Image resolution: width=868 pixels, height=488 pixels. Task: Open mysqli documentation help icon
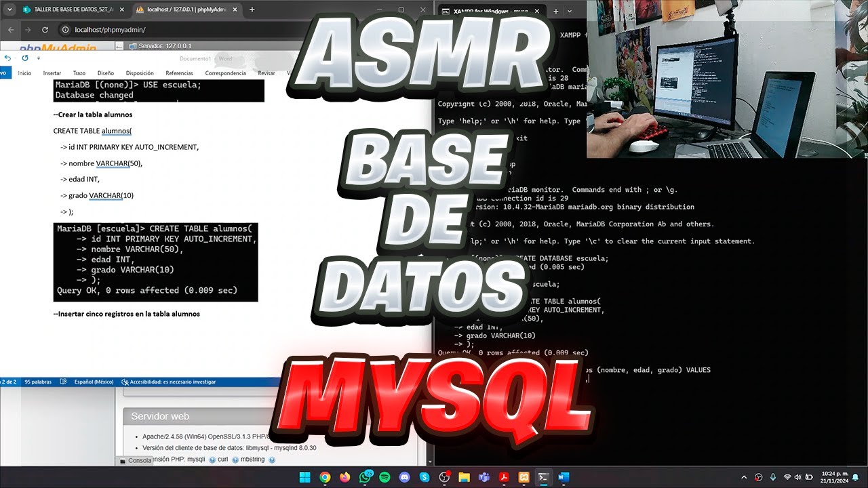(212, 460)
